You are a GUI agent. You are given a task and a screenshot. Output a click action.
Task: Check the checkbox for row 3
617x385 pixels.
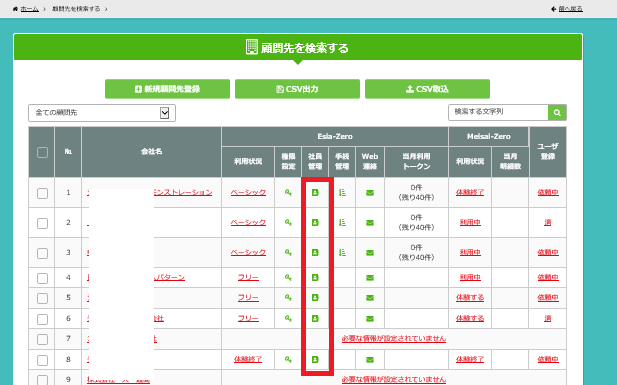[x=42, y=253]
